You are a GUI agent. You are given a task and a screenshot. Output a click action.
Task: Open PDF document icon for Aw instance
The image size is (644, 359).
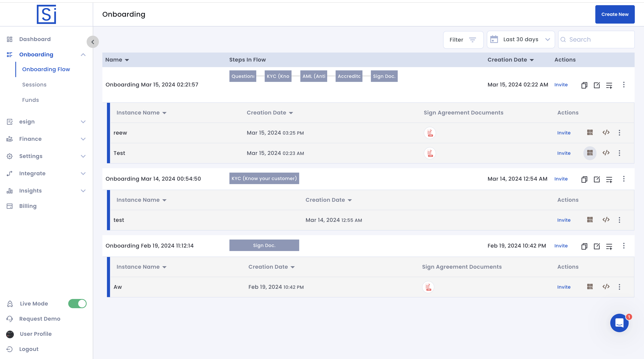[428, 287]
